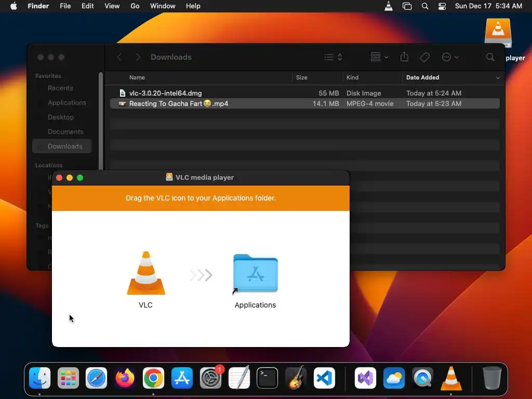The width and height of the screenshot is (532, 399).
Task: Click the VLC cone in the Dock
Action: (451, 378)
